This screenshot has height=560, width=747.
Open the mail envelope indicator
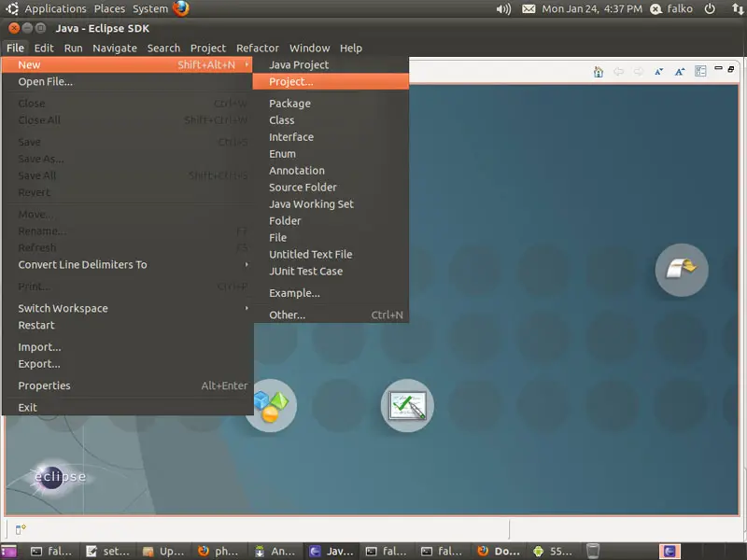point(529,9)
